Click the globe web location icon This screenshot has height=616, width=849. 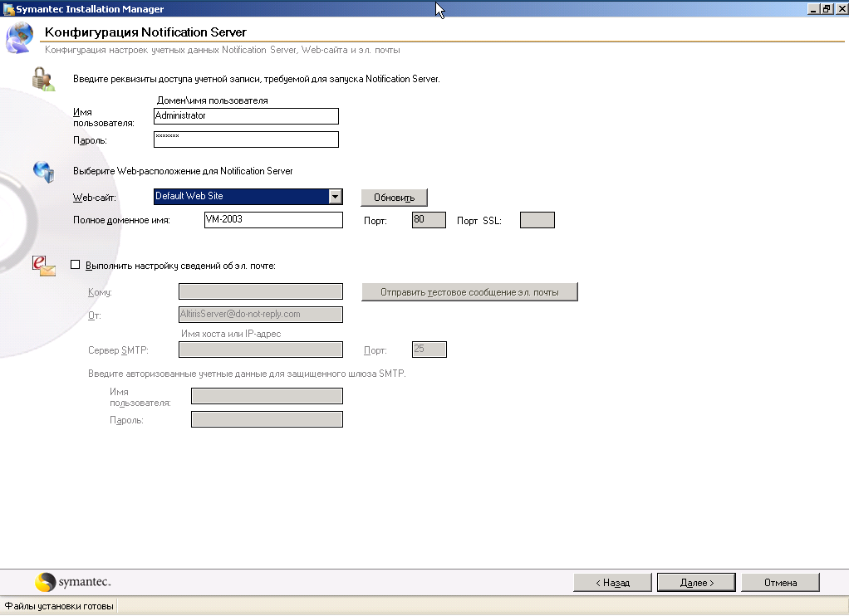43,172
